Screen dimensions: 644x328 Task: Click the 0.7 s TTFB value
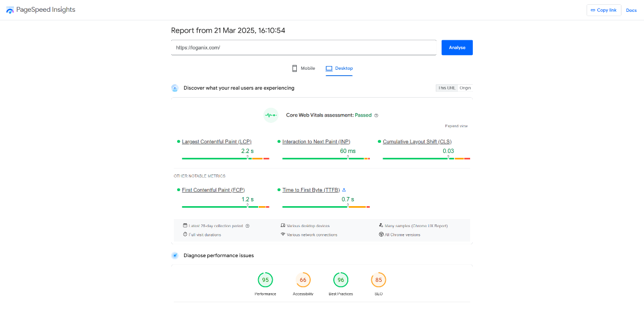(348, 199)
